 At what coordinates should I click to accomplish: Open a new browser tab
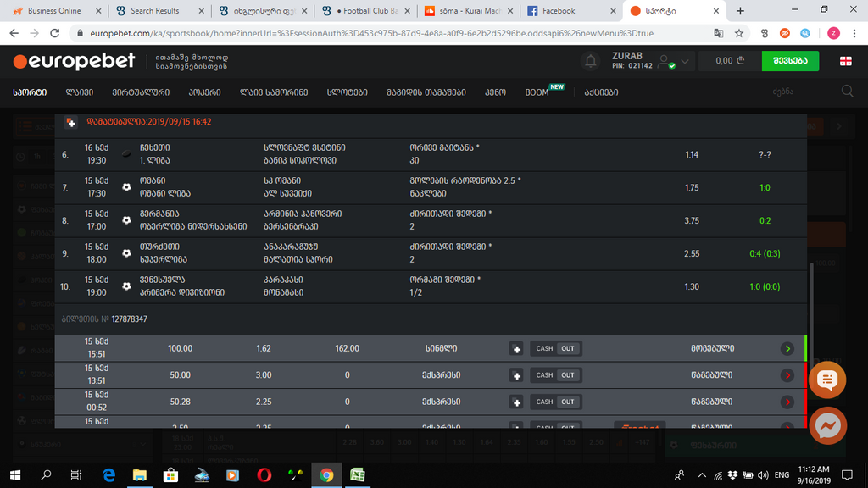740,10
